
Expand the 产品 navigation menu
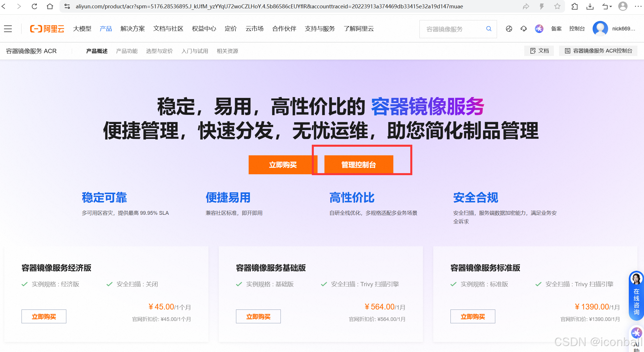(106, 29)
